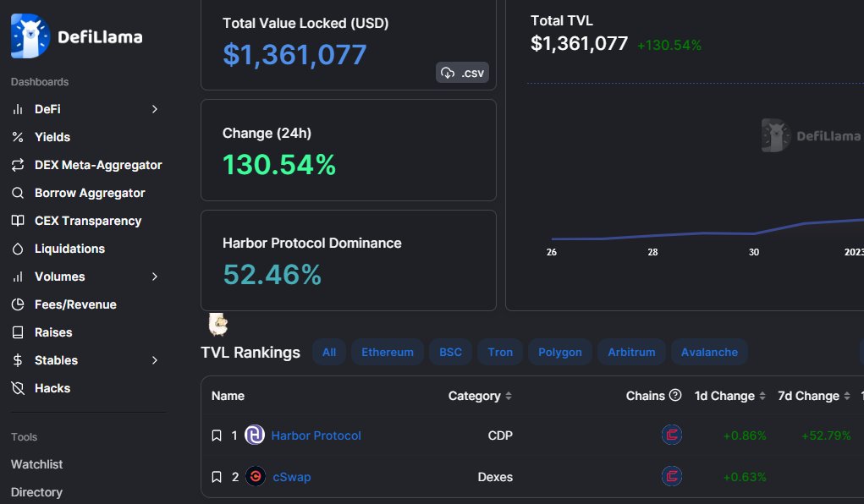Viewport: 864px width, 504px height.
Task: Click the cSwap logo icon
Action: tap(255, 476)
